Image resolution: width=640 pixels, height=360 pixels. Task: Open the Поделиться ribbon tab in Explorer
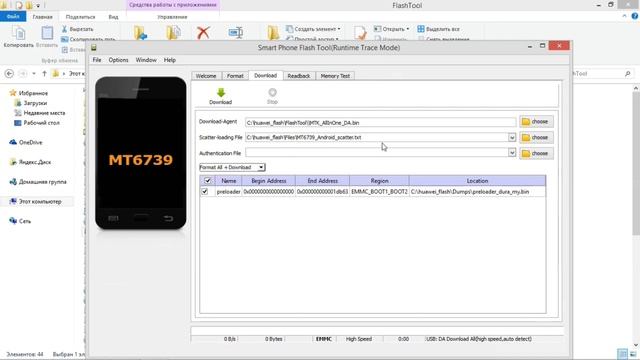click(x=80, y=17)
